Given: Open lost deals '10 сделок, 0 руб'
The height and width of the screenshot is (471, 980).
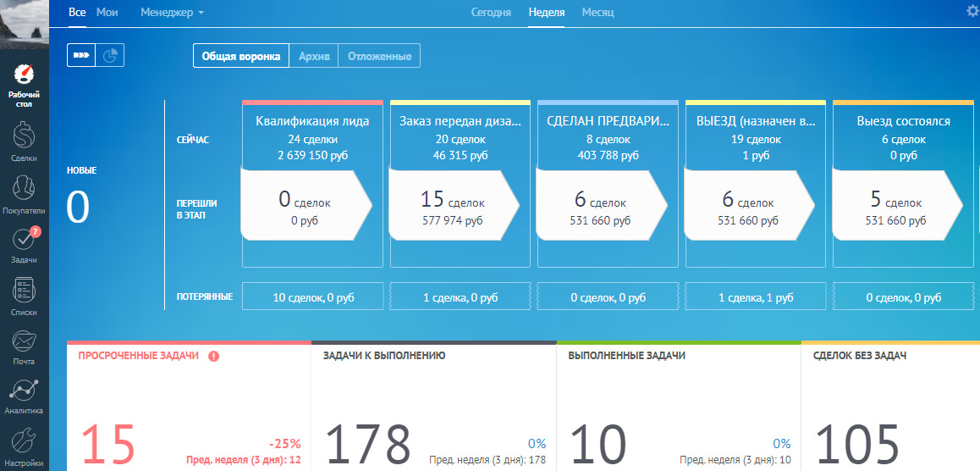Looking at the screenshot, I should [312, 298].
